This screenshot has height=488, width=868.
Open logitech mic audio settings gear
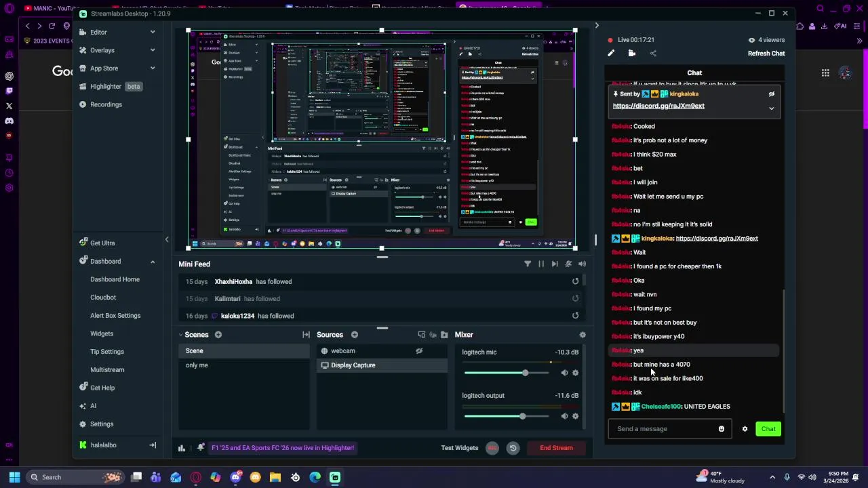(575, 373)
